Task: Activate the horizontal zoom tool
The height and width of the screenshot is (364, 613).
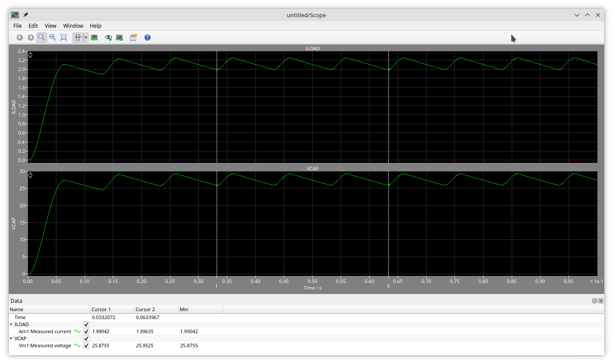Action: click(x=52, y=37)
